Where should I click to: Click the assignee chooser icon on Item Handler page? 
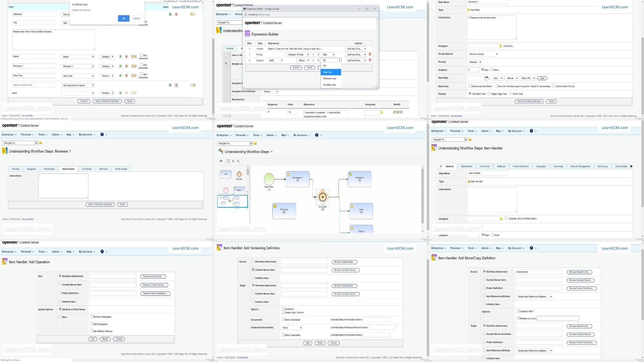tap(501, 218)
